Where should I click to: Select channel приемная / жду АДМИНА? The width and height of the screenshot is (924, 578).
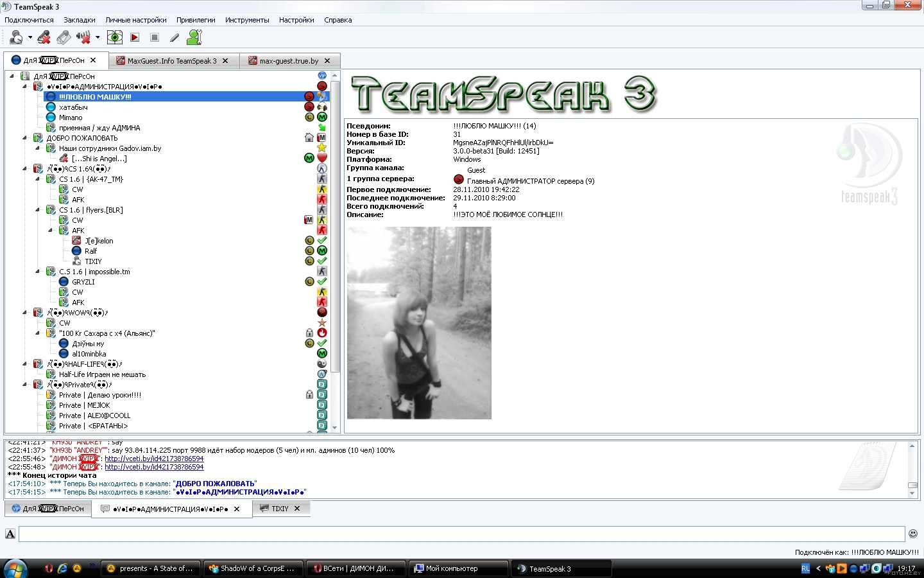click(99, 128)
